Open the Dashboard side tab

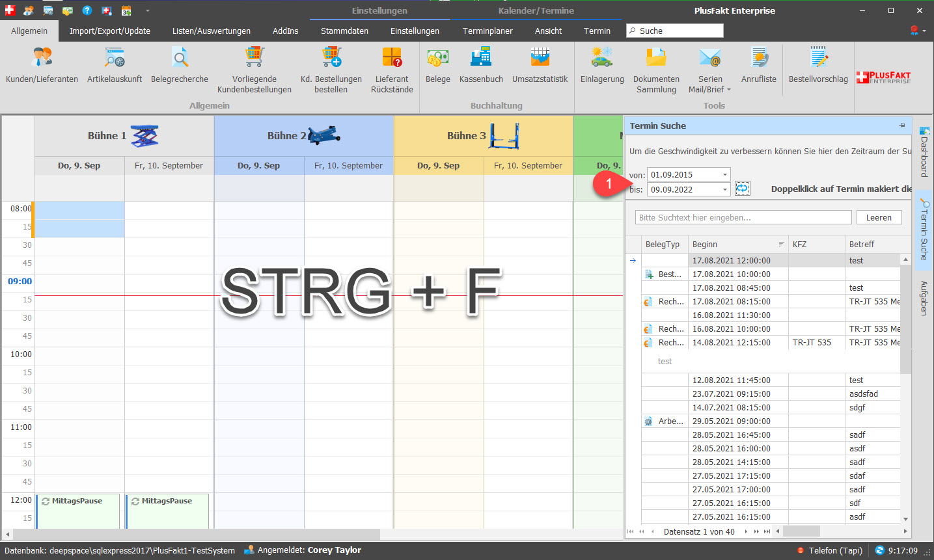pos(924,153)
